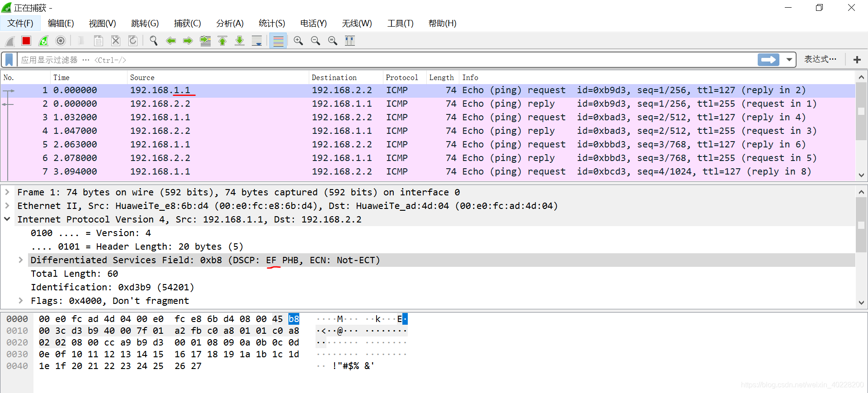The height and width of the screenshot is (393, 868).
Task: Select Total Length: 60 field
Action: pyautogui.click(x=74, y=274)
